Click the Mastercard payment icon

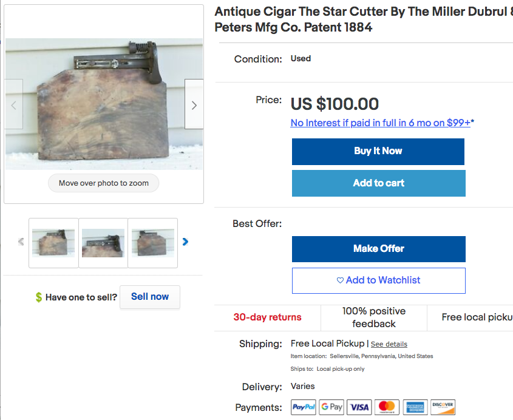[387, 407]
